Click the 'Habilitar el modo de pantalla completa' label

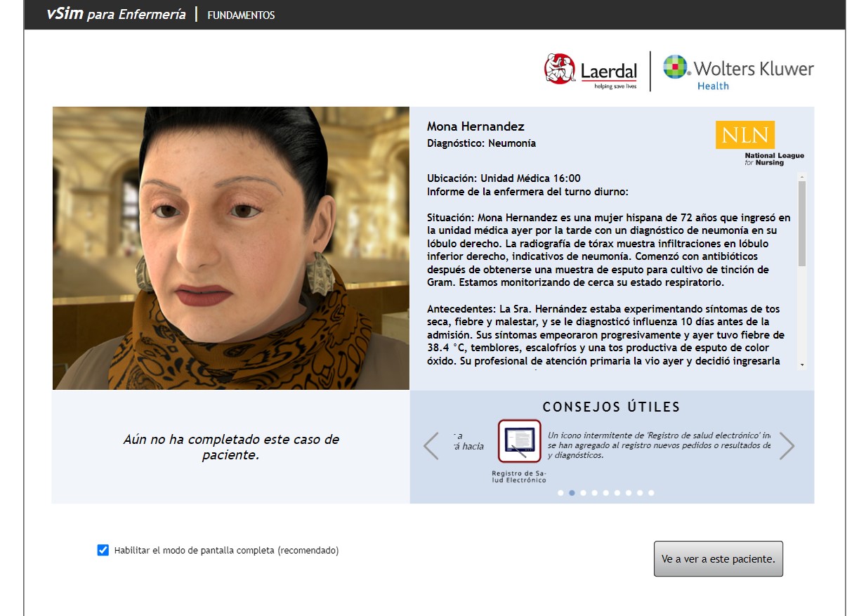[226, 551]
